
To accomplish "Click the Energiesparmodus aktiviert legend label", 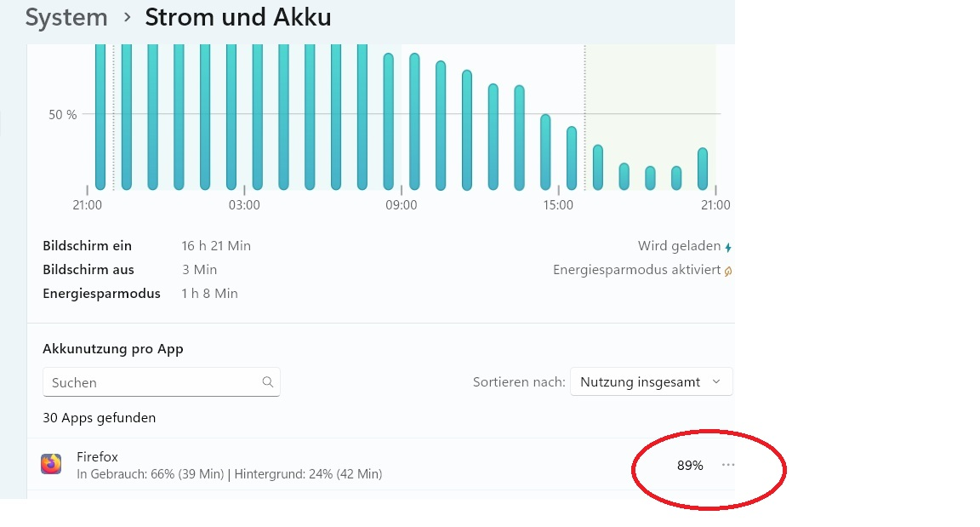I will (x=636, y=270).
